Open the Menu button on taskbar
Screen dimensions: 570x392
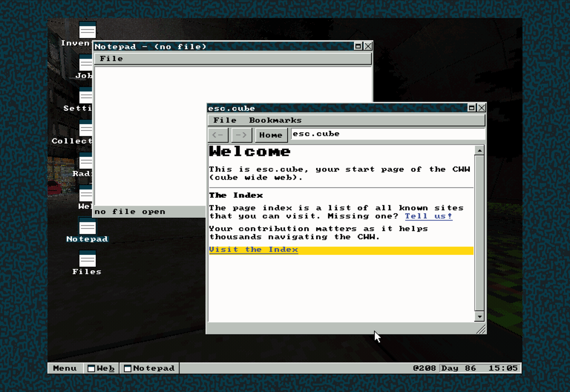[x=65, y=368]
